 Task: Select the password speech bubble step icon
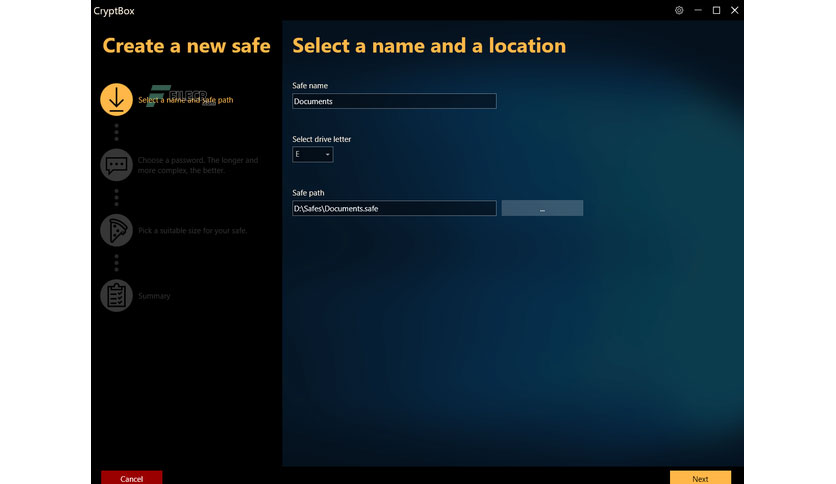click(116, 165)
